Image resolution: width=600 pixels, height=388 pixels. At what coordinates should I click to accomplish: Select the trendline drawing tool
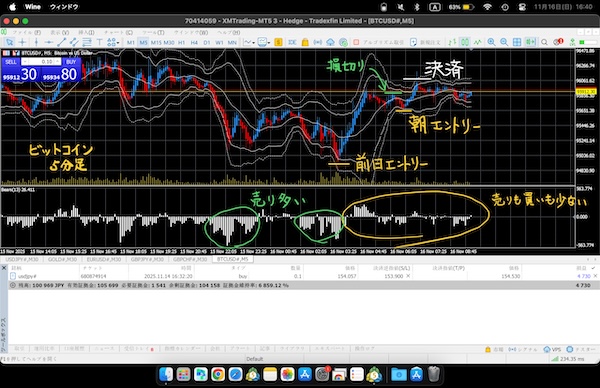pos(61,42)
